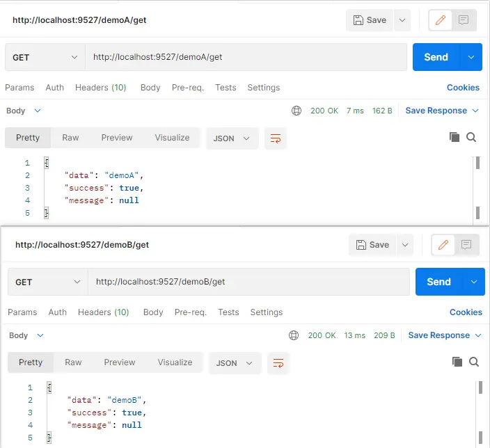Viewport: 490px width, 448px height.
Task: Enable Visualize view for the demoA response
Action: [x=172, y=138]
